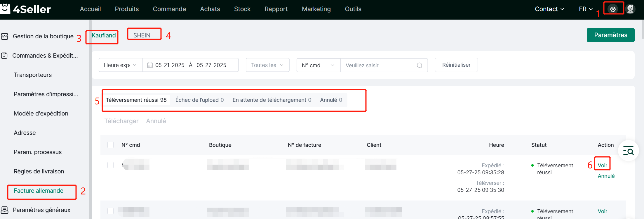Click the Télécharger bulk action
The width and height of the screenshot is (644, 219).
click(121, 121)
